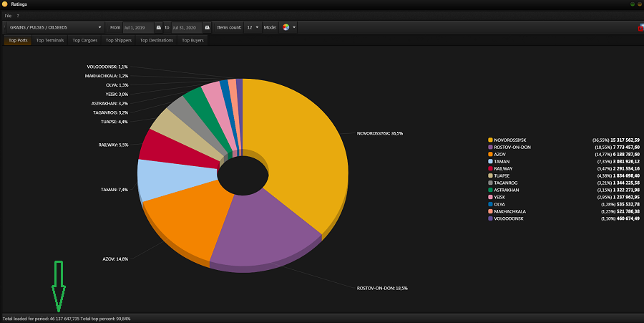This screenshot has height=323, width=644.
Task: Click the 'AZOV: 14,8%' chart label
Action: (115, 259)
